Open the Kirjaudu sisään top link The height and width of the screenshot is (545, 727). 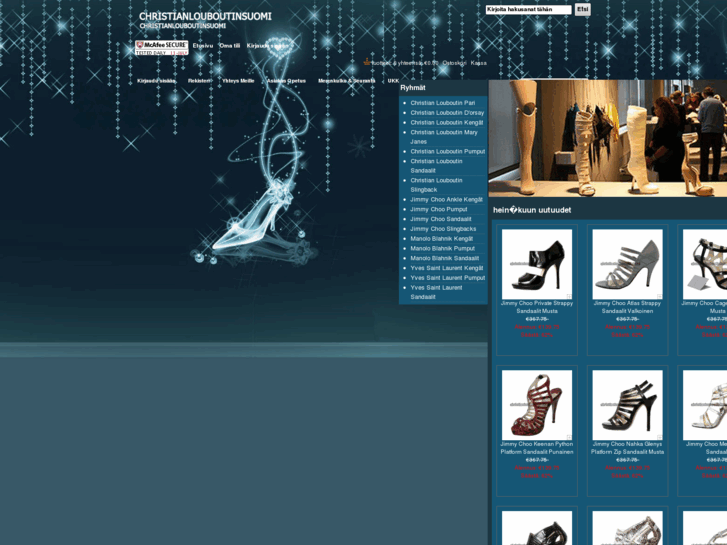pos(267,45)
